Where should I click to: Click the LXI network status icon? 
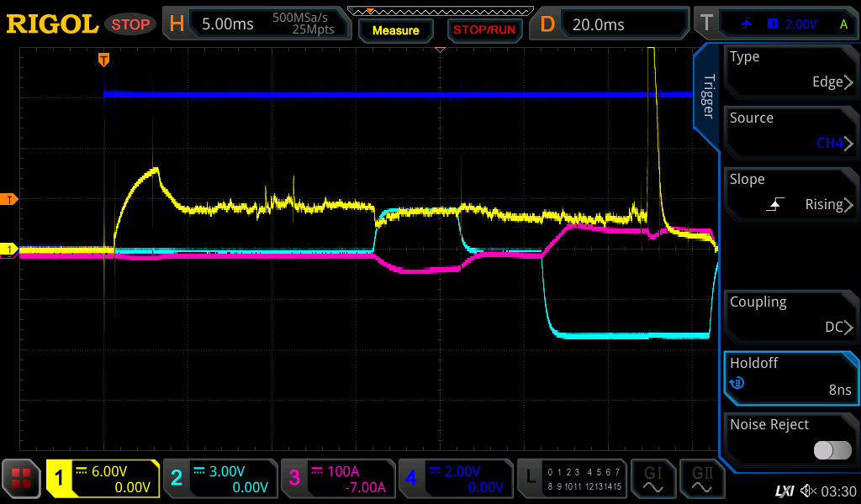coord(783,491)
